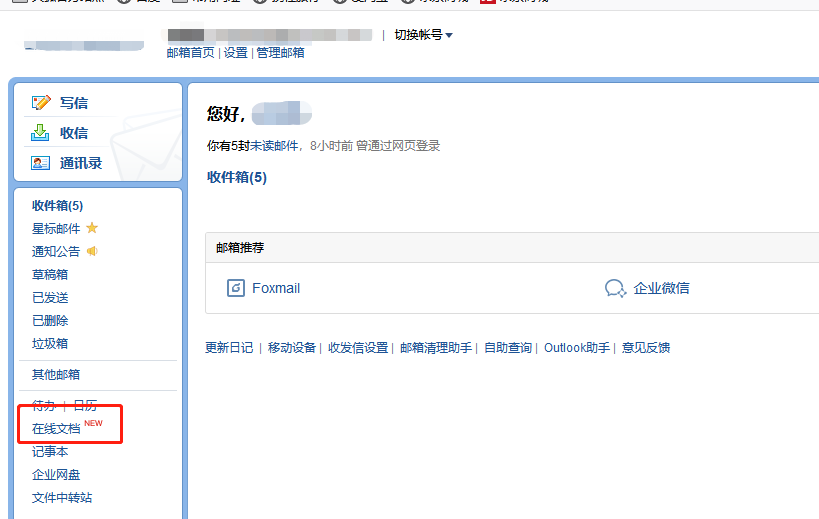Open the 收件箱(5) folder in sidebar
Image resolution: width=819 pixels, height=519 pixels.
tap(57, 205)
